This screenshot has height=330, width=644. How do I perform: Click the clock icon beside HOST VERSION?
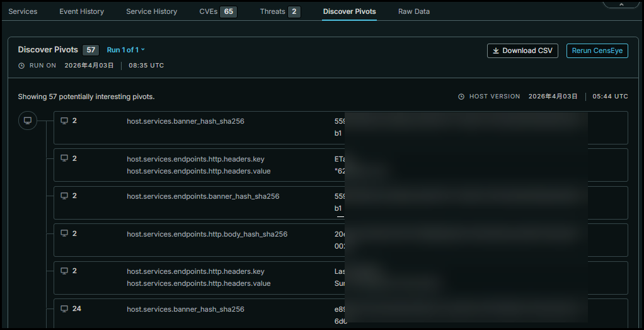461,97
